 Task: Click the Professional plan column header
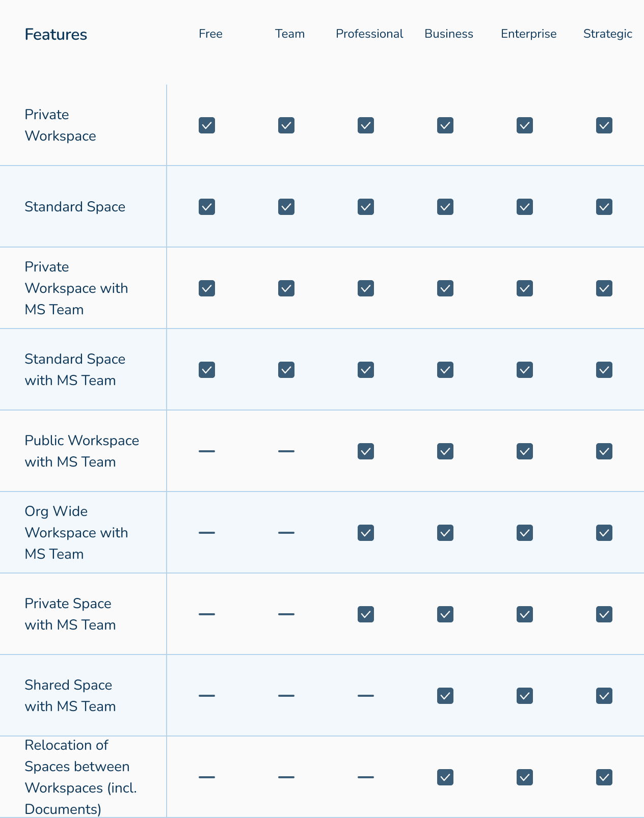(x=369, y=34)
